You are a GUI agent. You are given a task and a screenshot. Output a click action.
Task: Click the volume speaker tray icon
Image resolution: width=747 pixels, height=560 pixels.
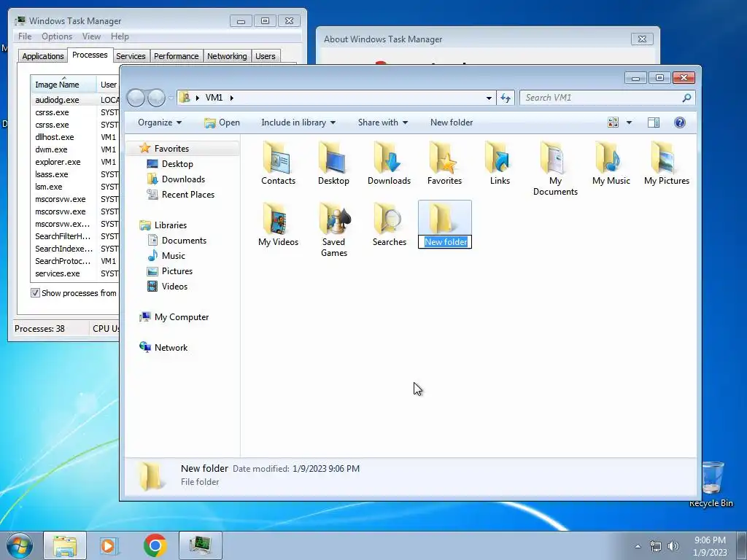[673, 546]
